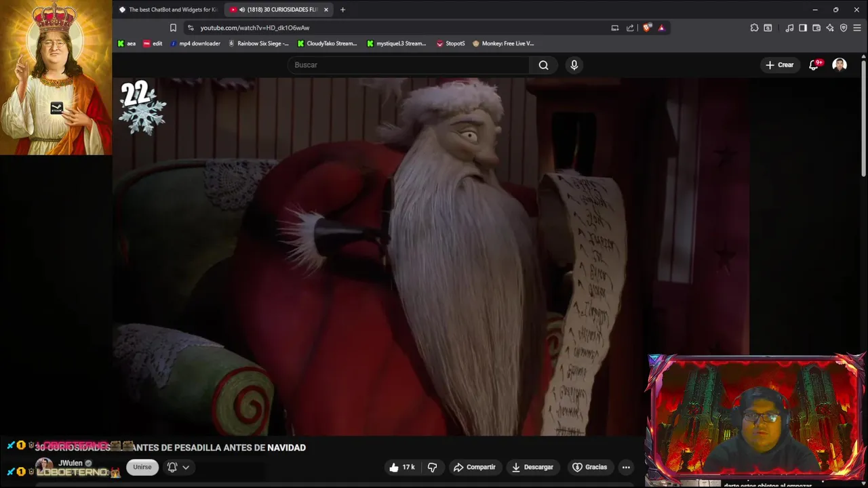Screen dimensions: 868x488
Task: Open the extensions puzzle icon
Action: pyautogui.click(x=754, y=28)
